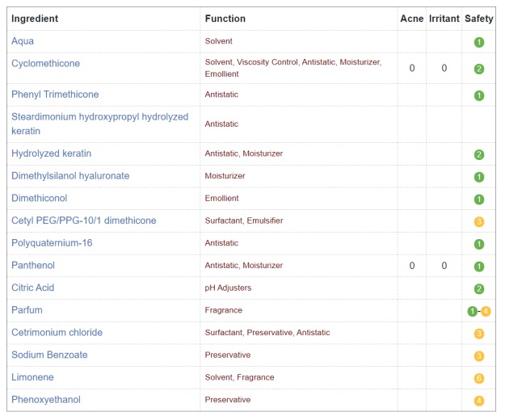Click the Irritant column header
The height and width of the screenshot is (420, 505).
coord(444,19)
